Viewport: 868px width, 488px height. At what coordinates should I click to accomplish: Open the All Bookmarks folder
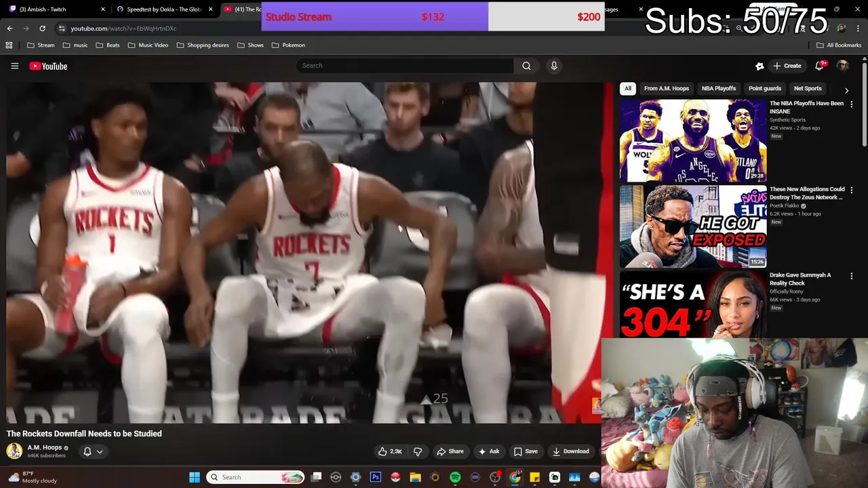(x=839, y=45)
